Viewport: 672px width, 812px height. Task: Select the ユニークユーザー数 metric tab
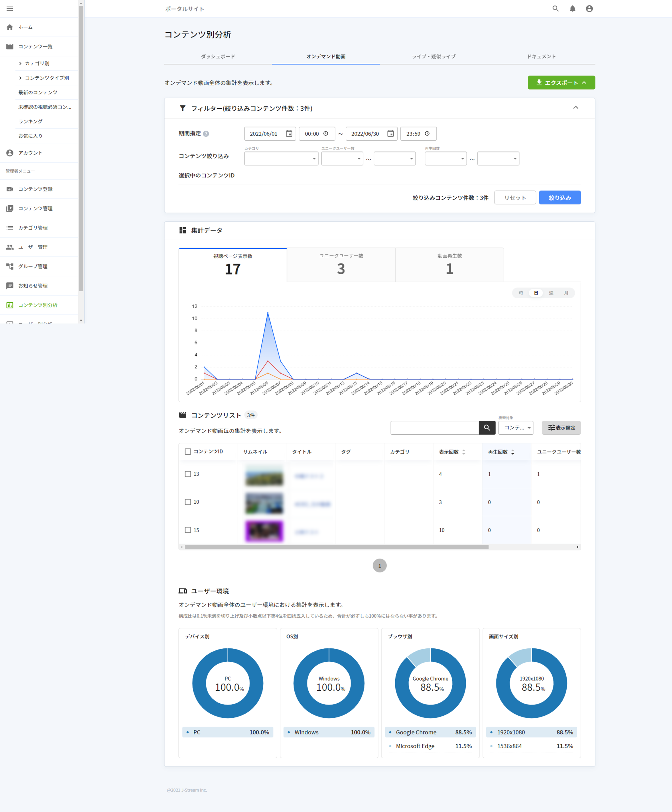(341, 265)
